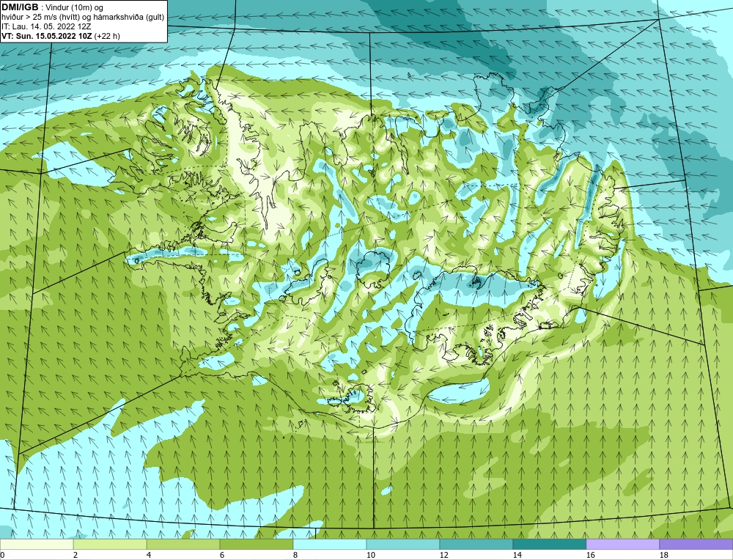This screenshot has height=560, width=733.
Task: Click the 0–2 m/s pale yellow legend swatch
Action: [x=37, y=544]
